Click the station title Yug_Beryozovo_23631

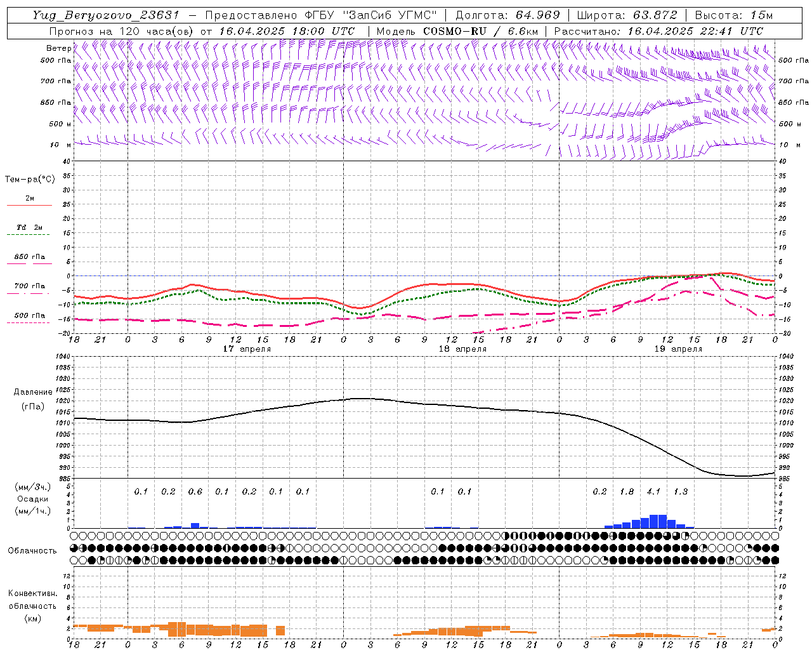point(106,15)
